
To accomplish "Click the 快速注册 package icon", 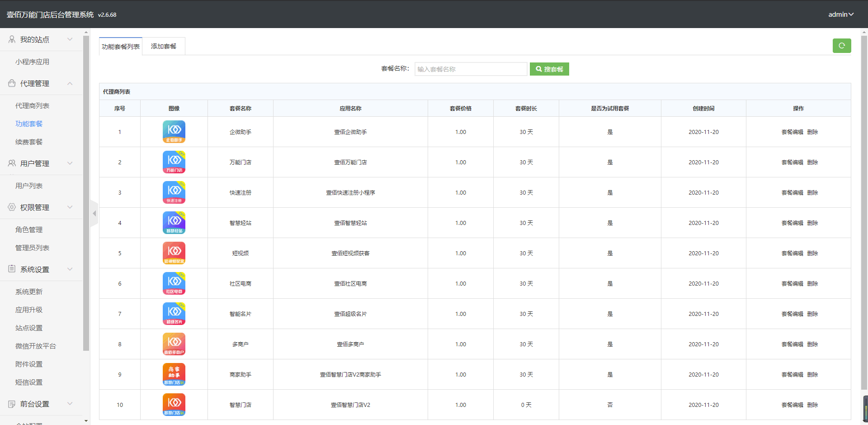I will [x=174, y=192].
